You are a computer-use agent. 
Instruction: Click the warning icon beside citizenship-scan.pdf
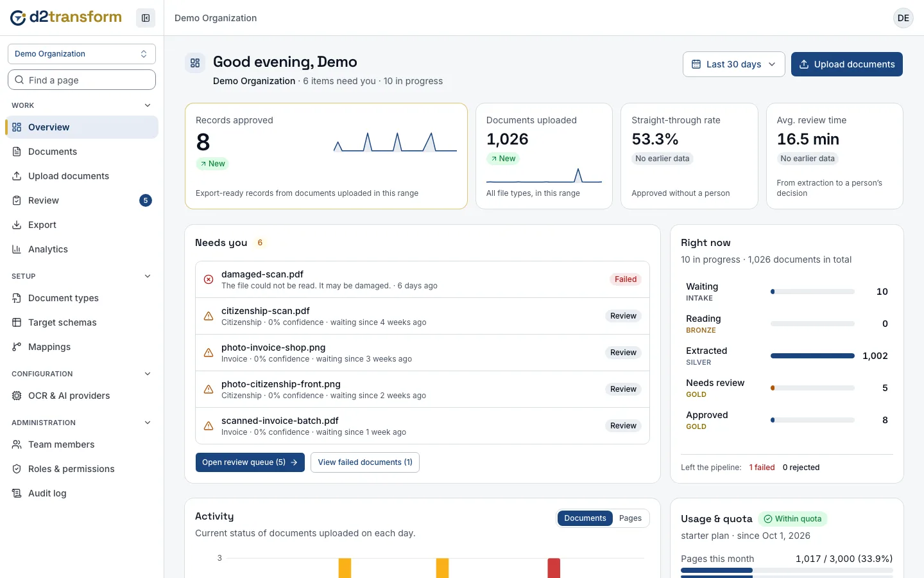click(209, 316)
